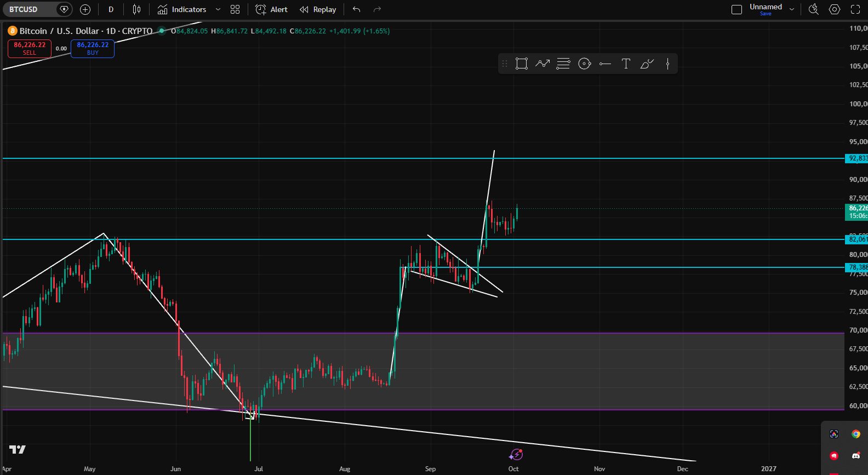Click the SELL 86,226.22 button
Viewport: 868px width, 475px height.
pyautogui.click(x=30, y=49)
